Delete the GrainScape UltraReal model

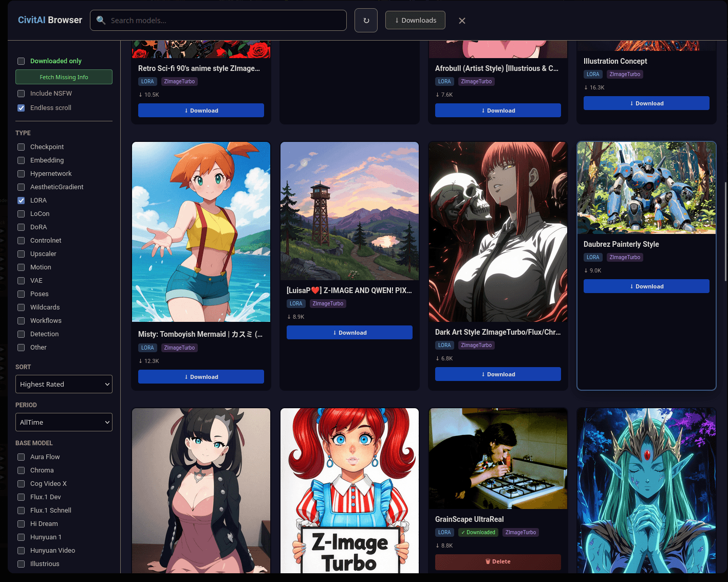pos(498,561)
